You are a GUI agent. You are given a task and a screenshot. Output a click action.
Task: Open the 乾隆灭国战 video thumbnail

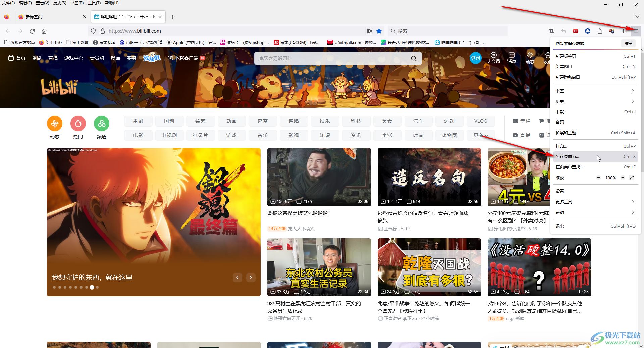429,267
